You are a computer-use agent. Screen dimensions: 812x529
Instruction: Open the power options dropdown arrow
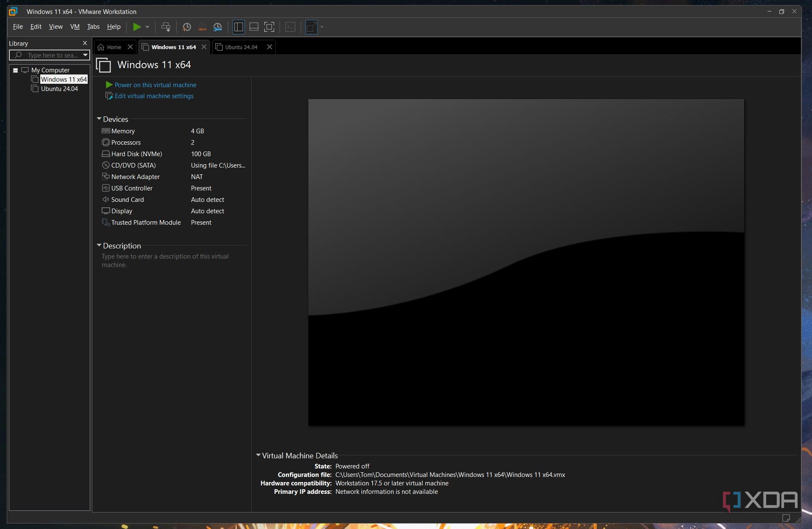pyautogui.click(x=147, y=27)
